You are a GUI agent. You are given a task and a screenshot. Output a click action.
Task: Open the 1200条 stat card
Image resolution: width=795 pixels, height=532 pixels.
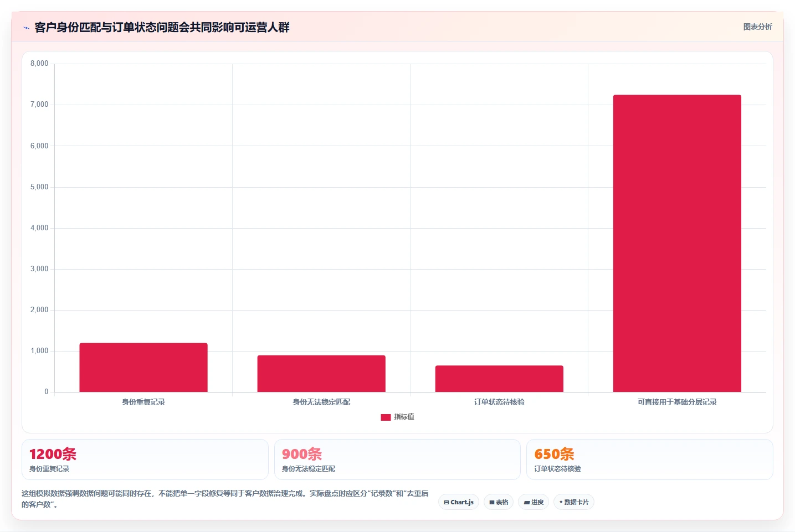point(145,459)
